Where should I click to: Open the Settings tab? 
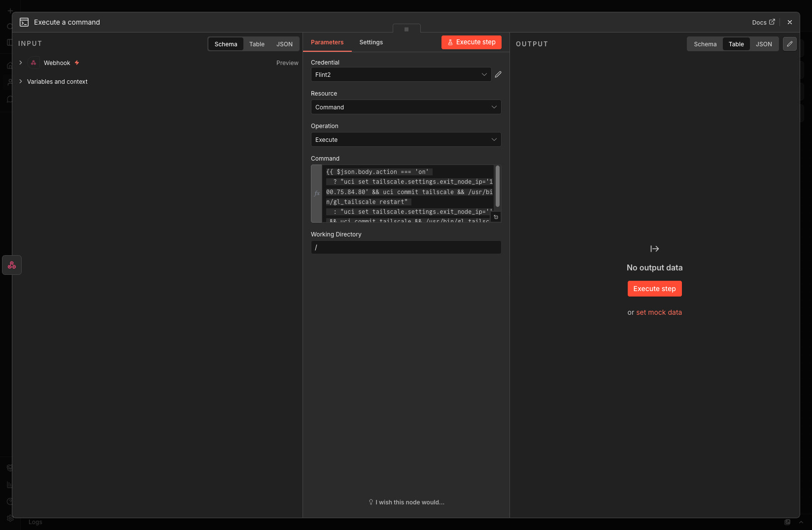(x=371, y=42)
